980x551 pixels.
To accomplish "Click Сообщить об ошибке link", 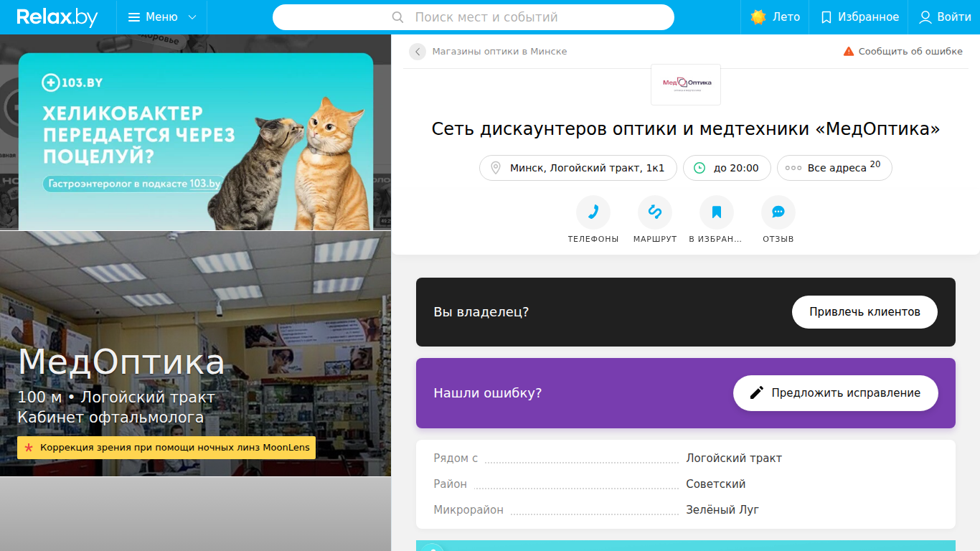I will click(910, 52).
